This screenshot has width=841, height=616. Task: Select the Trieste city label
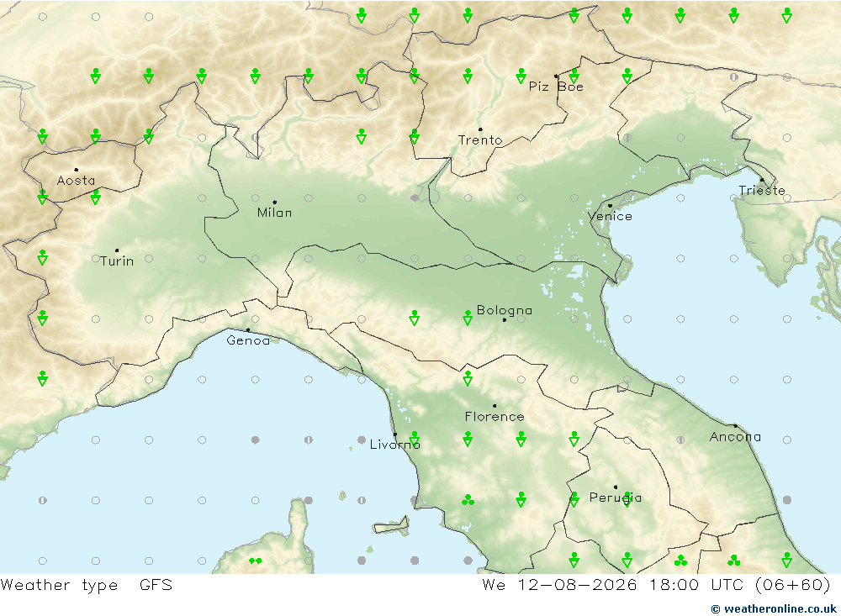[x=762, y=190]
